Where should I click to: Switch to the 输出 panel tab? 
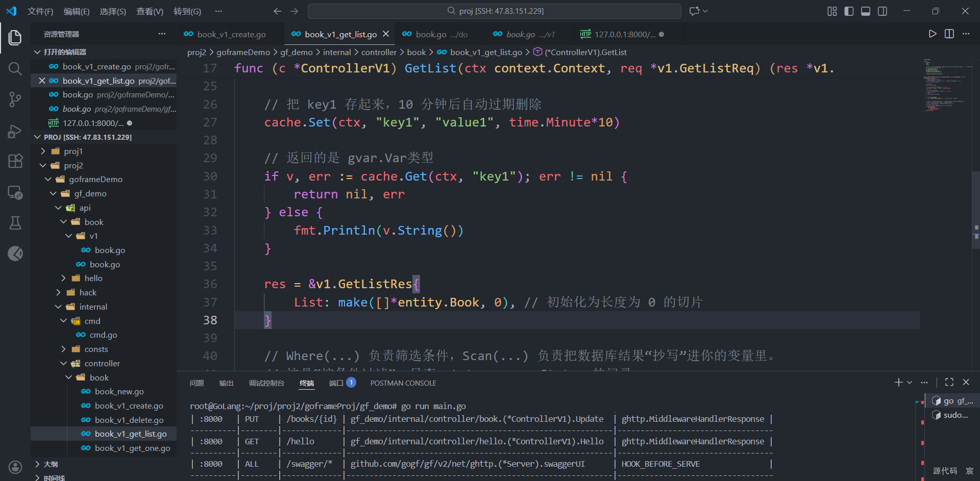coord(226,383)
